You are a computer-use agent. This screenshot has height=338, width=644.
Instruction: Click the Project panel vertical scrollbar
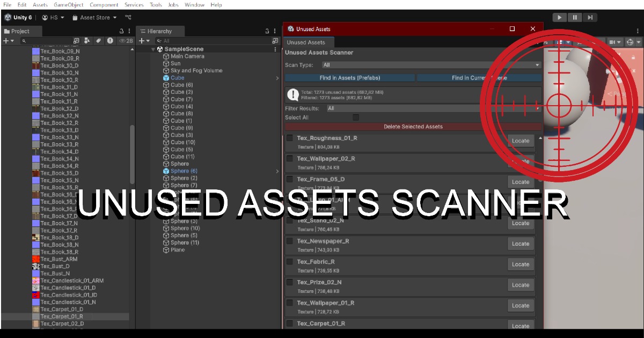[x=133, y=155]
